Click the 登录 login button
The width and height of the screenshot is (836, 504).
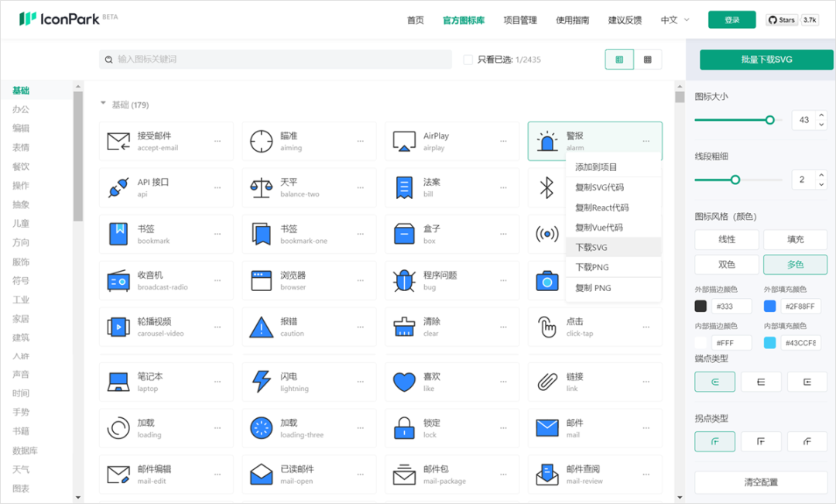pos(731,19)
